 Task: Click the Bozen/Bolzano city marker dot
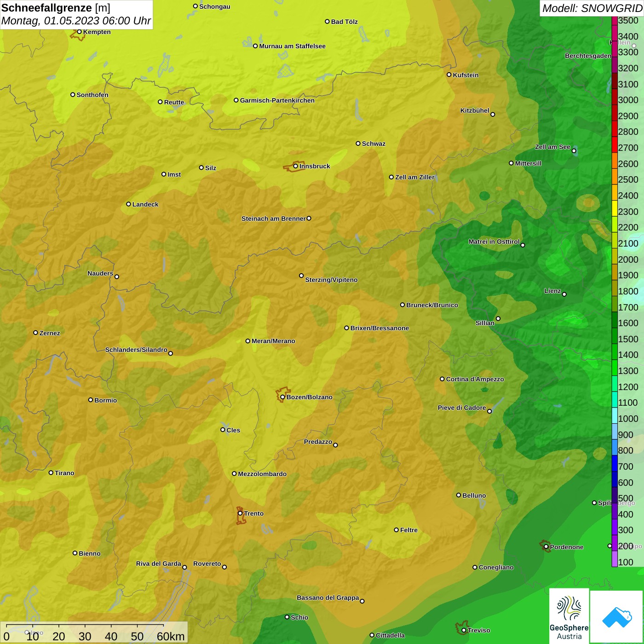pyautogui.click(x=283, y=397)
